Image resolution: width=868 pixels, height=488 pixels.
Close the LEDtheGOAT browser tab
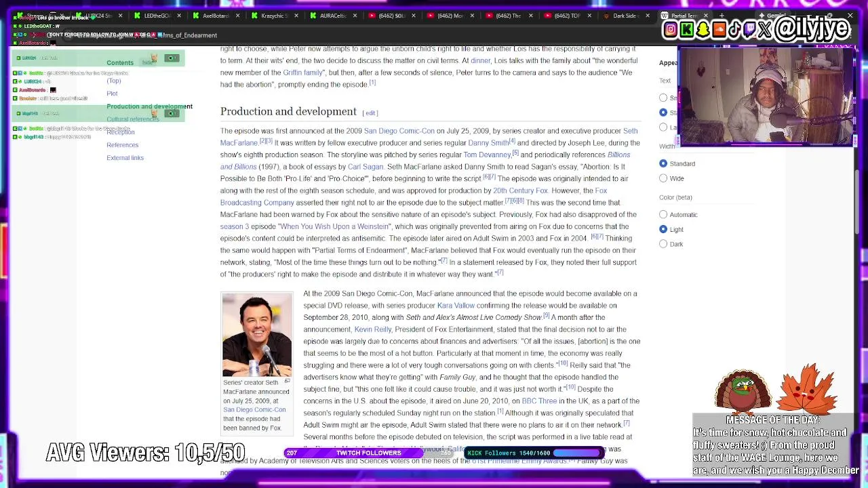tap(179, 16)
